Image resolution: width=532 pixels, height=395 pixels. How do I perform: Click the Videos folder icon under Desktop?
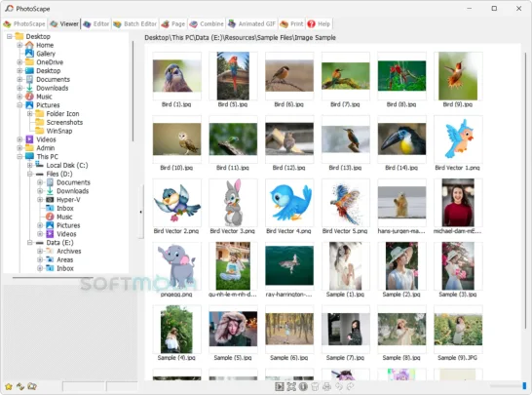29,139
